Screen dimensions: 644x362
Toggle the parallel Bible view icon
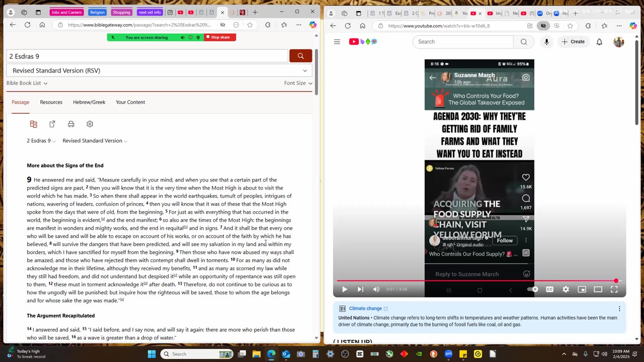(x=33, y=124)
